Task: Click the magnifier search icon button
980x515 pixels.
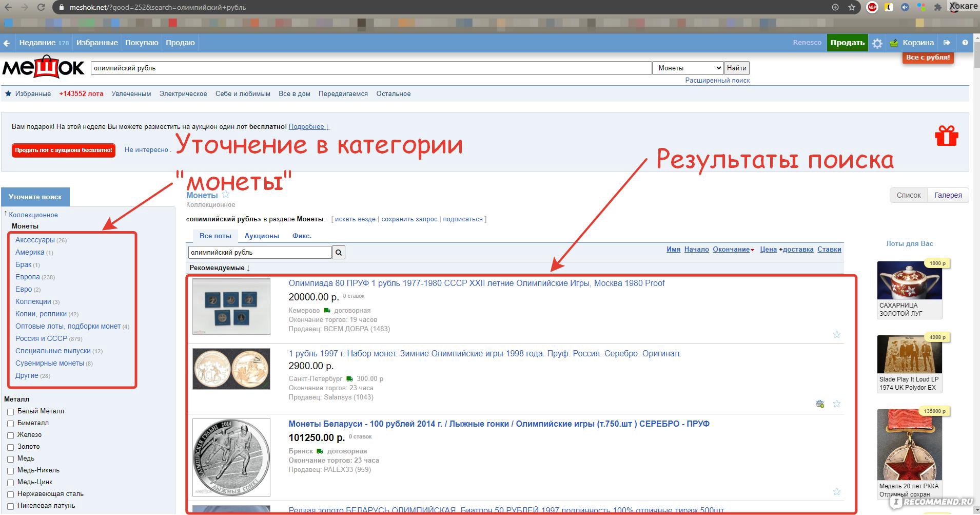Action: 339,252
